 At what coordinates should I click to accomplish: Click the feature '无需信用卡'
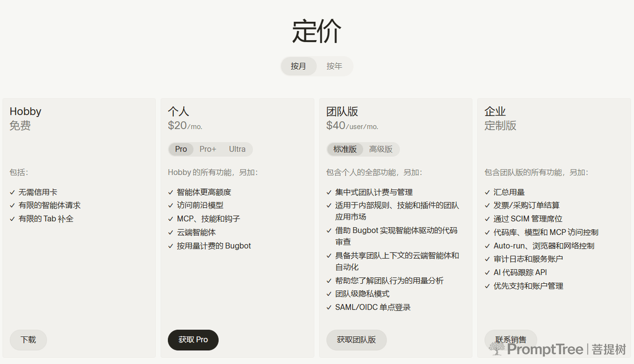point(38,192)
